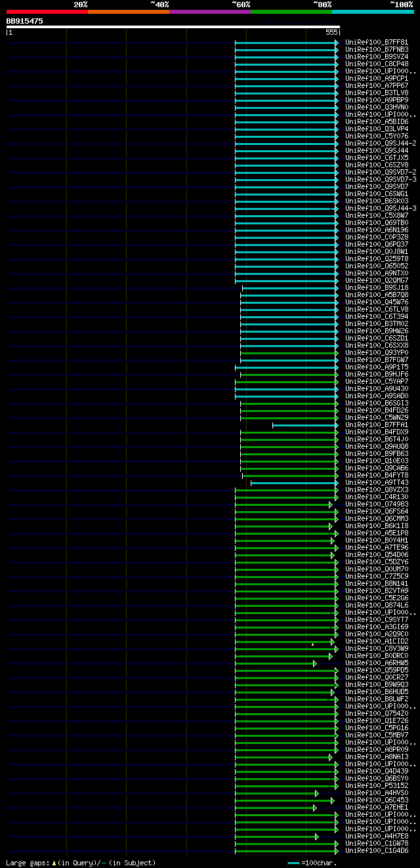Click the green arrowhead ending UniRef100_B0DRC0 bar
This screenshot has height=868, width=420.
click(331, 656)
